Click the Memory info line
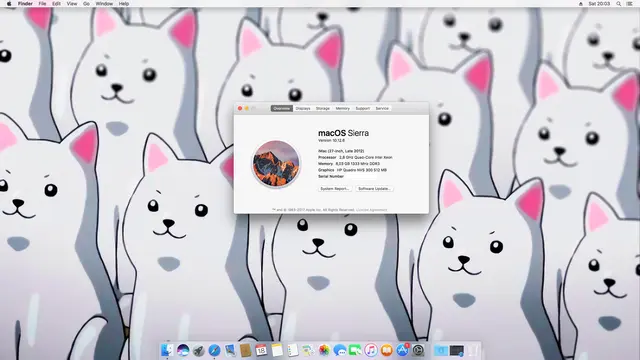Image resolution: width=640 pixels, height=360 pixels. [x=349, y=164]
